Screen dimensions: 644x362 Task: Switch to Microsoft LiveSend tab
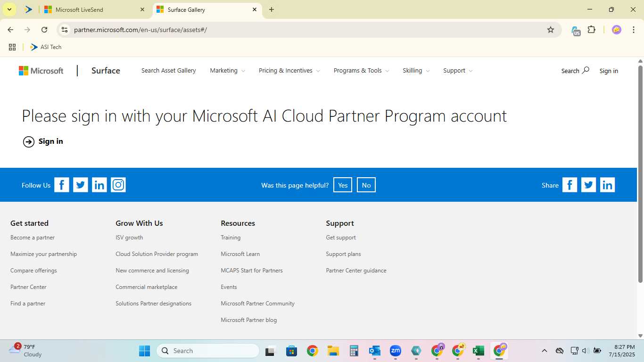point(94,9)
